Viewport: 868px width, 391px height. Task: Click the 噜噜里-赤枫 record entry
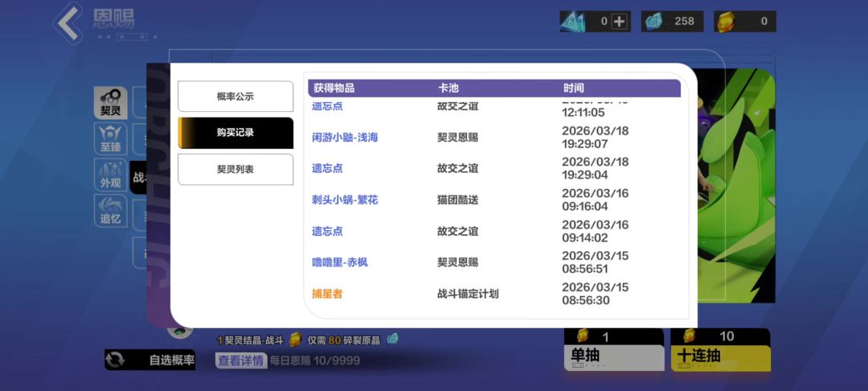340,262
